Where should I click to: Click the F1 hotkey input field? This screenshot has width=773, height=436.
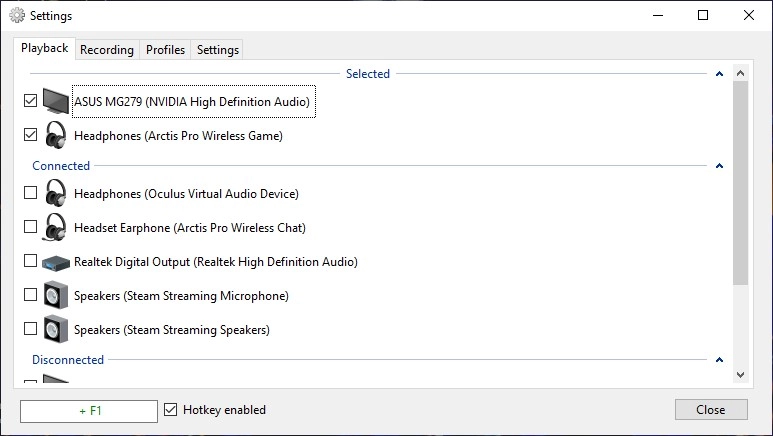pos(89,410)
